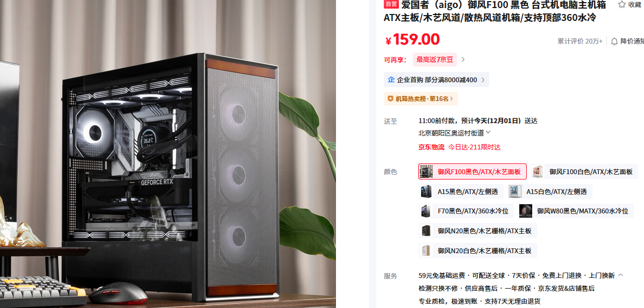
Task: Click the 自营 red tag icon
Action: click(x=391, y=4)
